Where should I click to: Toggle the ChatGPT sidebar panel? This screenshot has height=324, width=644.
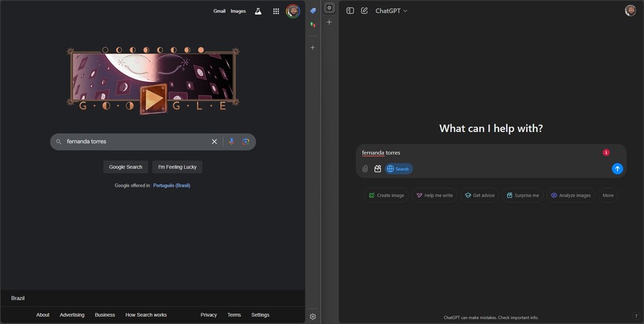tap(350, 10)
